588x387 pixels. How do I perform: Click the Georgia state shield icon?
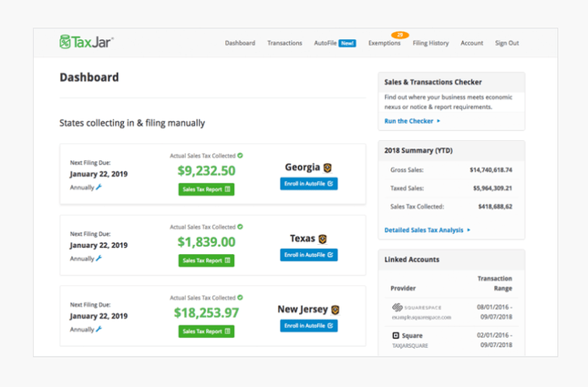[x=327, y=168]
